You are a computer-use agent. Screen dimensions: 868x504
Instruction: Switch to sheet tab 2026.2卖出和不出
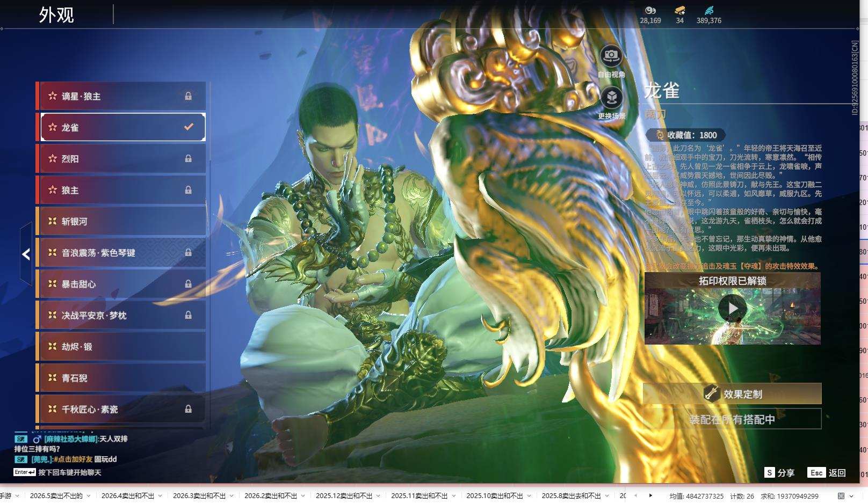(271, 496)
